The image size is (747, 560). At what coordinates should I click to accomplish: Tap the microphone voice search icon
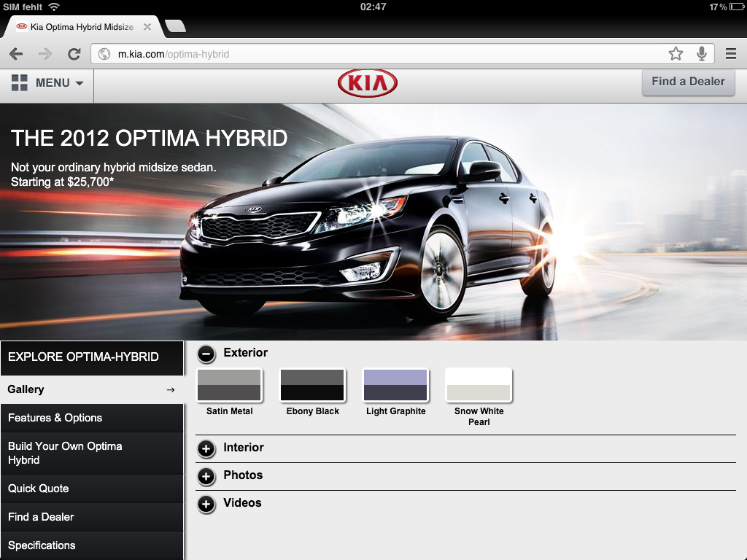(x=702, y=53)
